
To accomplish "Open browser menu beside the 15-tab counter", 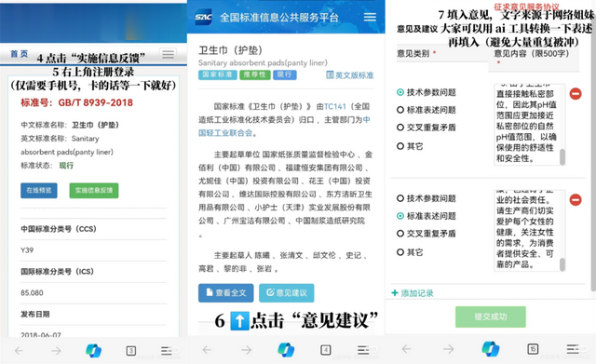I will click(573, 349).
